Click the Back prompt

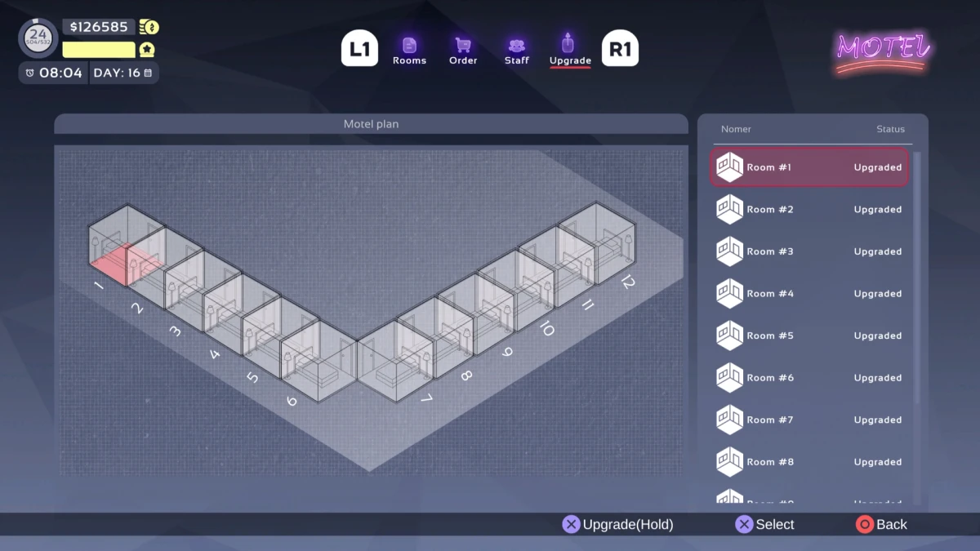[x=881, y=524]
